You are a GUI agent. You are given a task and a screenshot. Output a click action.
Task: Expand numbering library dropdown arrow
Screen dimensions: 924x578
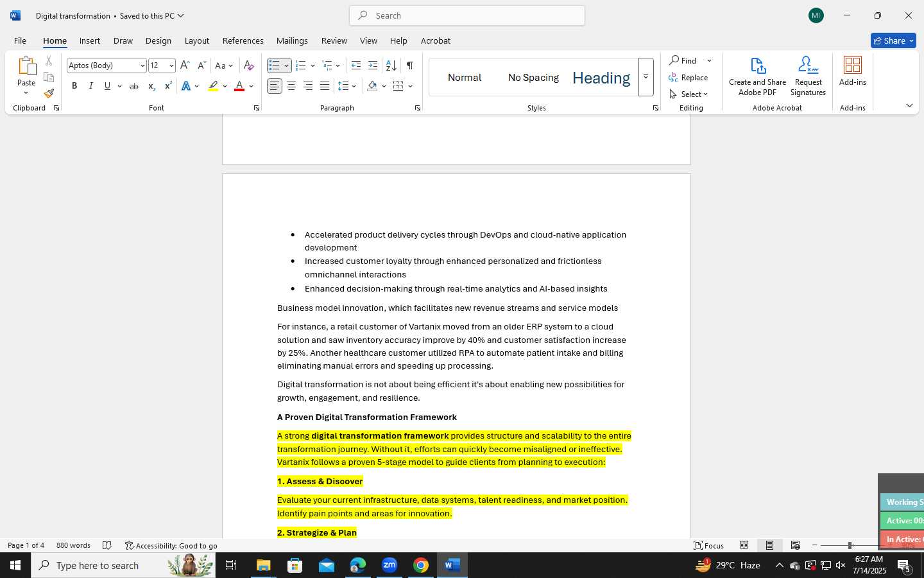312,66
